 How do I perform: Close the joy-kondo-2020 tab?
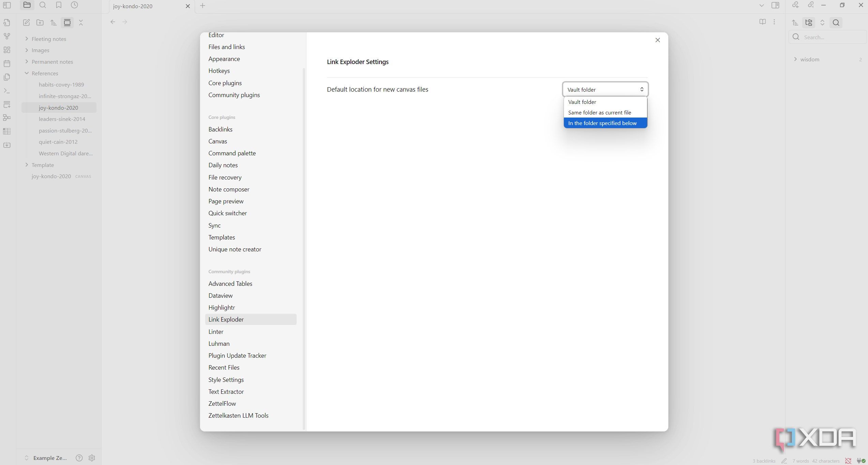tap(188, 6)
